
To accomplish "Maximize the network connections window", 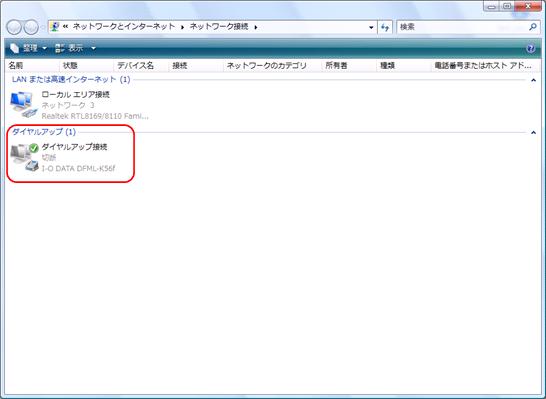I will coord(507,6).
